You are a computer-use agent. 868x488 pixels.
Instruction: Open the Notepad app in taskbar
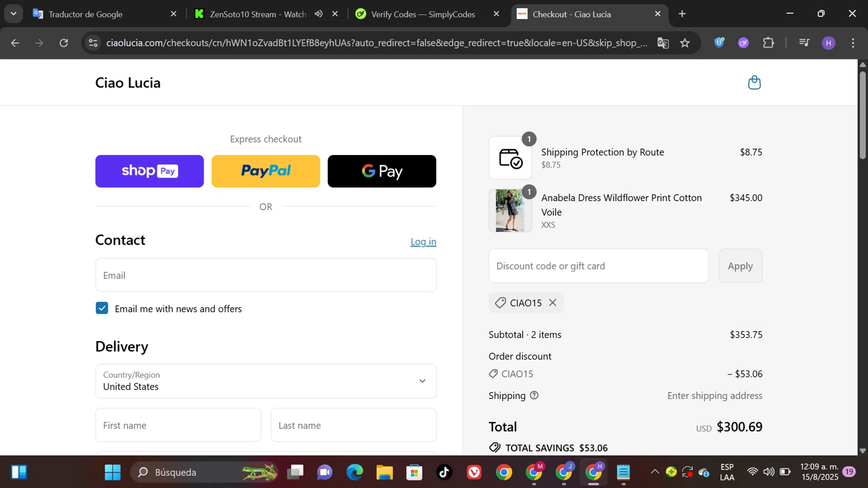[x=623, y=472]
